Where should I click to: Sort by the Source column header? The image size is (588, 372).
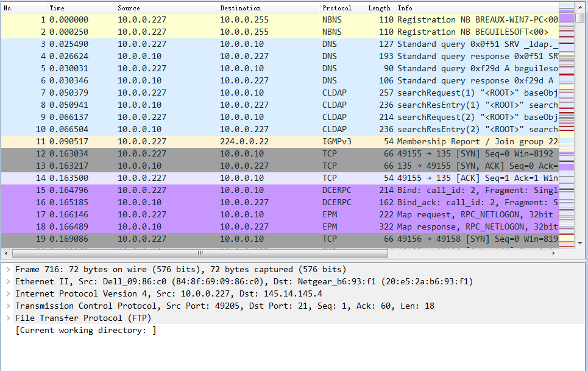click(166, 8)
